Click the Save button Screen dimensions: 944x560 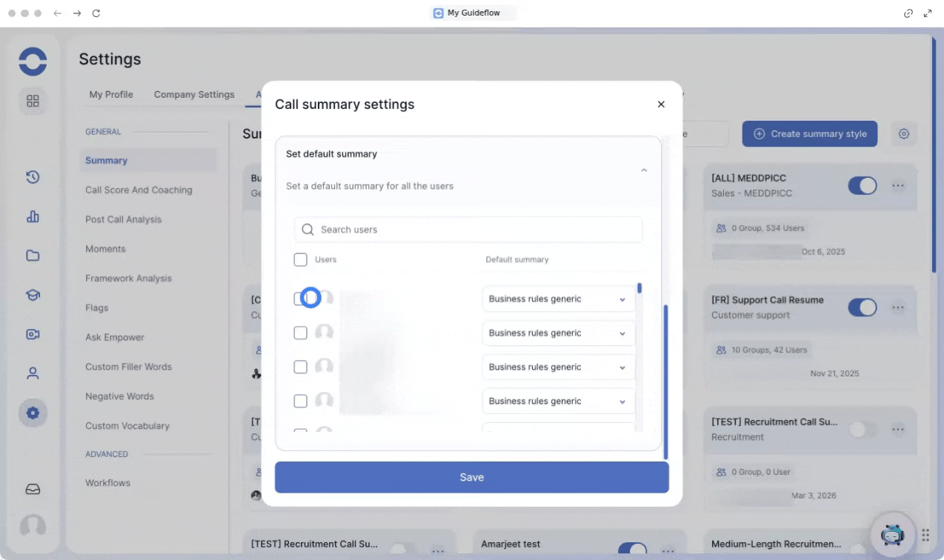(471, 477)
